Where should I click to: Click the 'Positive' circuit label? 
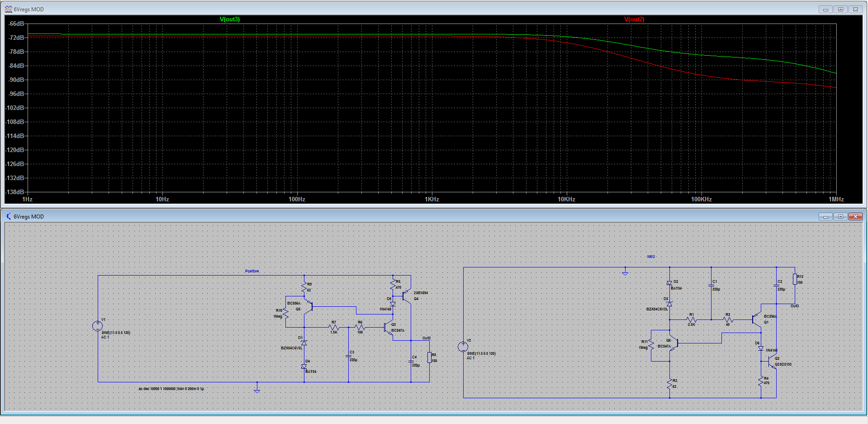coord(252,271)
